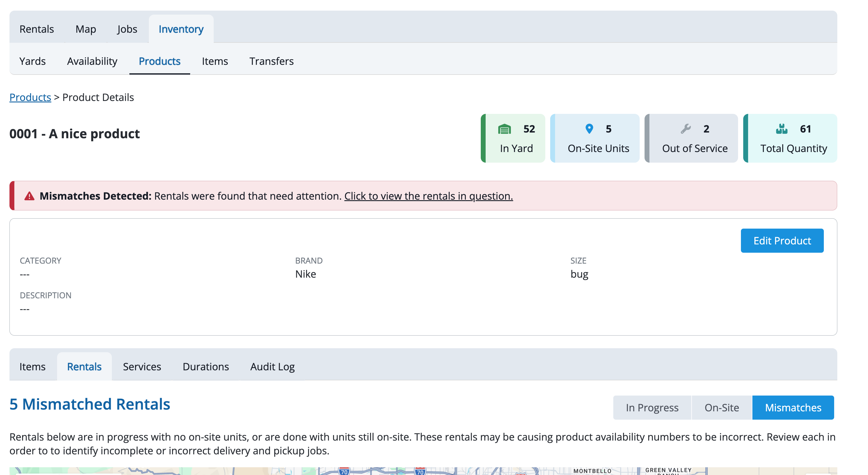The image size is (868, 475).
Task: Follow the Products breadcrumb link
Action: pos(30,97)
